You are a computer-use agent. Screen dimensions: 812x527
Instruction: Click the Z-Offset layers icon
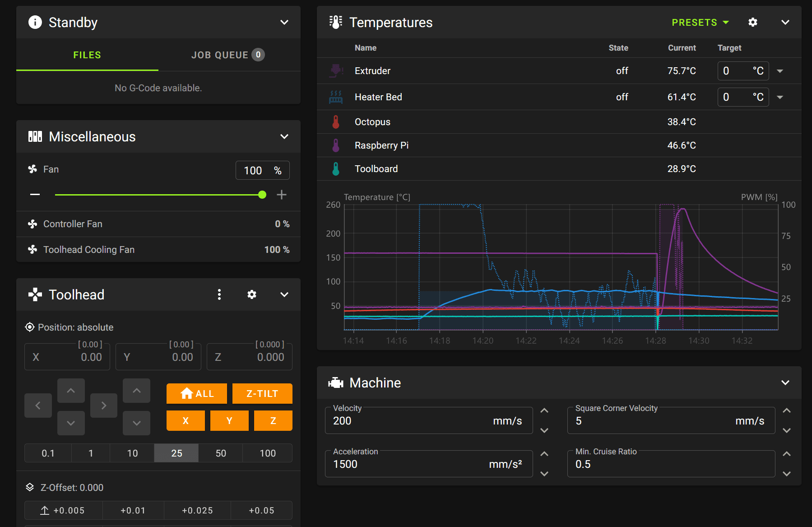(x=30, y=487)
